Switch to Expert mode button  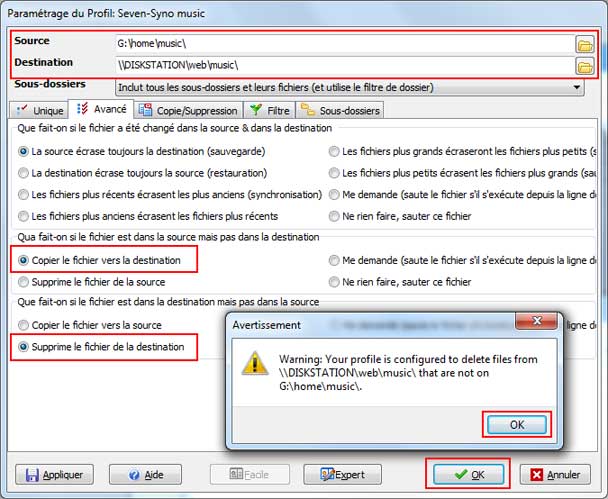click(342, 475)
